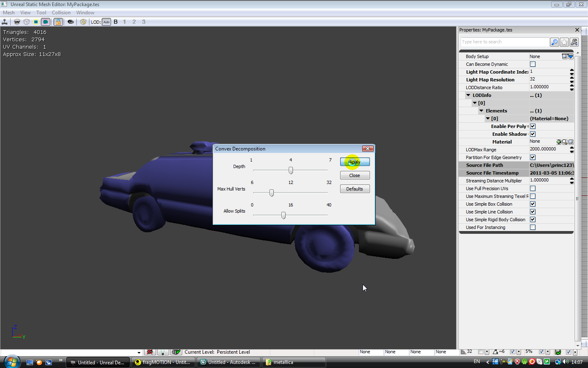Viewport: 588px width, 368px height.
Task: Click Light Map Coordinate Index spinner arrows
Action: (x=572, y=72)
